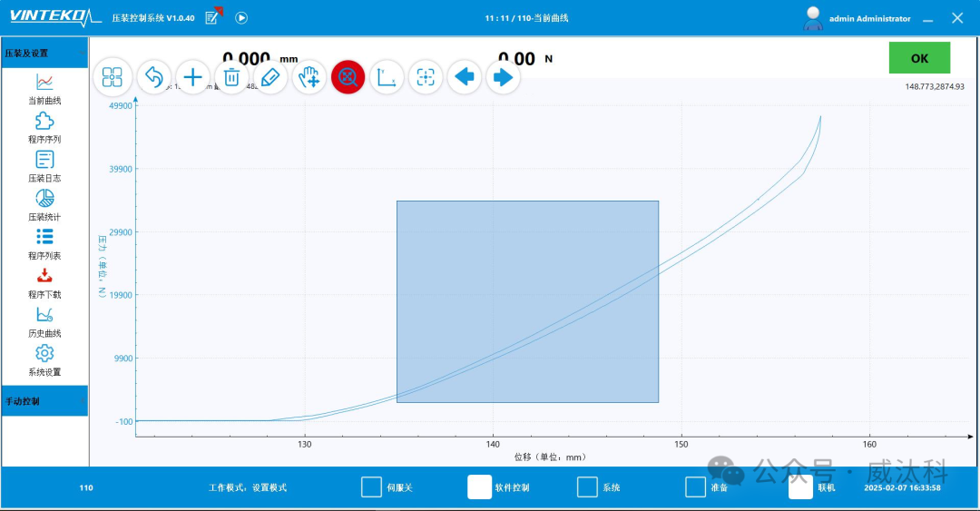980x511 pixels.
Task: Open the 历史曲线 history curve page
Action: 44,321
